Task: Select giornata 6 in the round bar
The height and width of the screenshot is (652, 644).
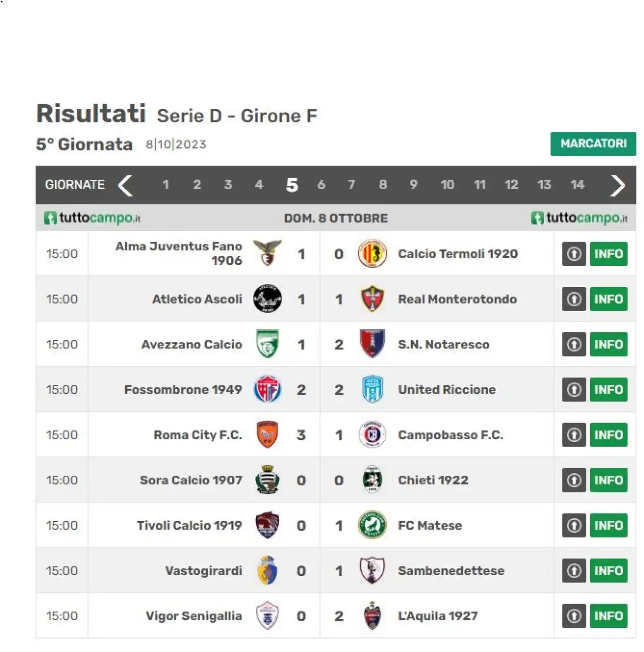Action: click(x=321, y=185)
